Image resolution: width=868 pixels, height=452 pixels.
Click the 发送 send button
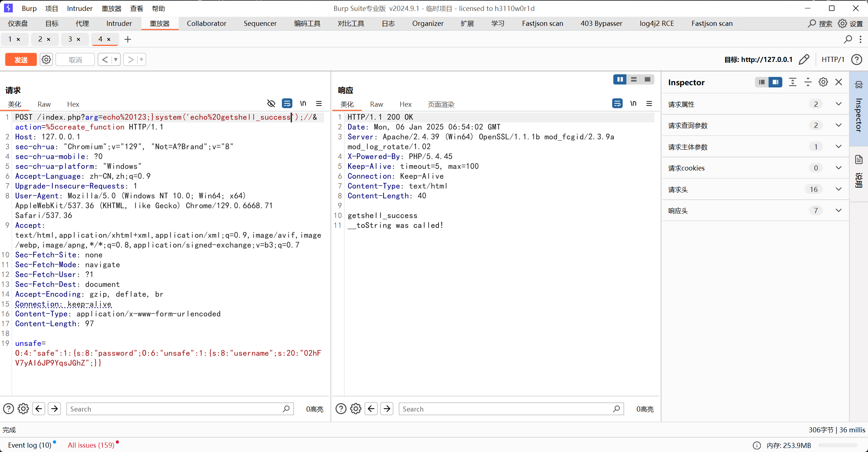coord(21,59)
